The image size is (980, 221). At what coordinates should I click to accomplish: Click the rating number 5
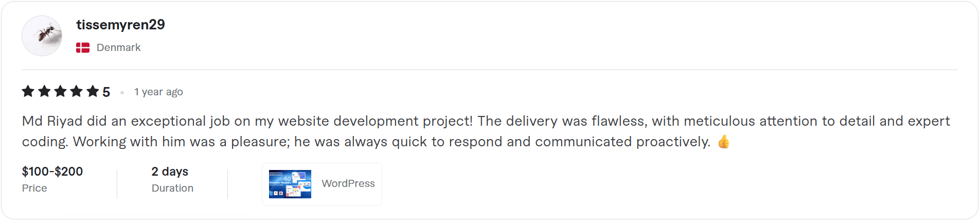[106, 92]
